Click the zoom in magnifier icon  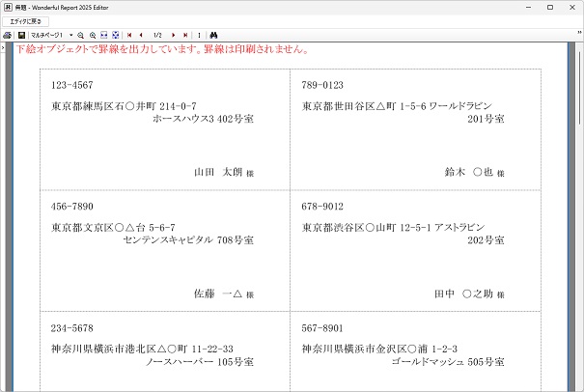tap(93, 35)
